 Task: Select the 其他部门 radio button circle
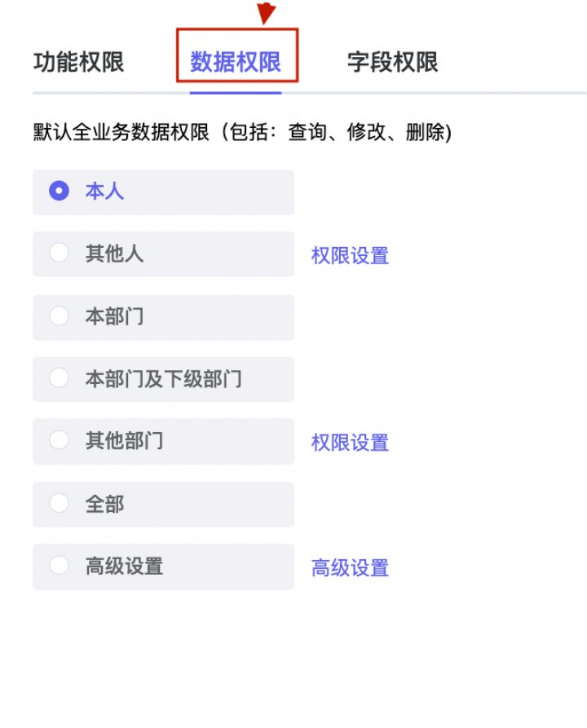point(59,440)
